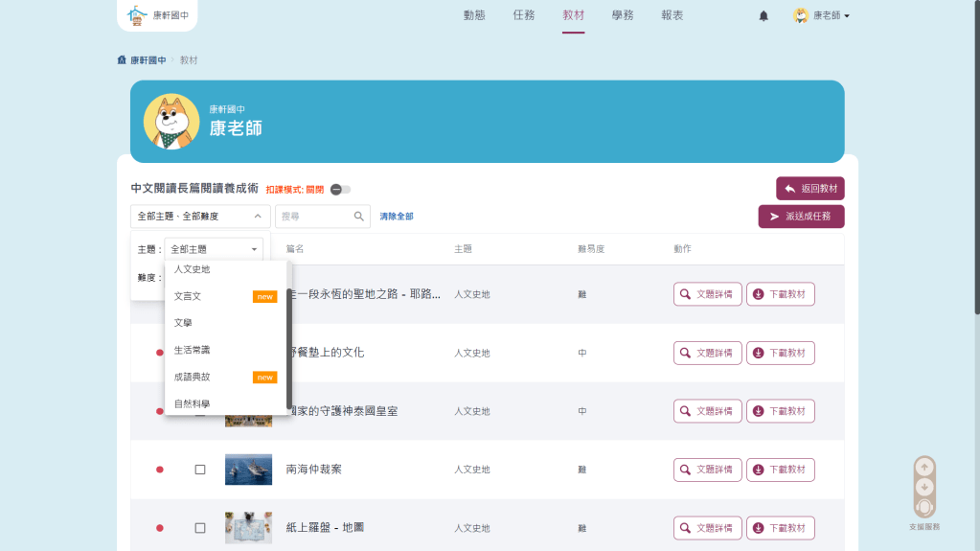Viewport: 980px width, 551px height.
Task: Select 文言文 from the topic list
Action: 189,296
